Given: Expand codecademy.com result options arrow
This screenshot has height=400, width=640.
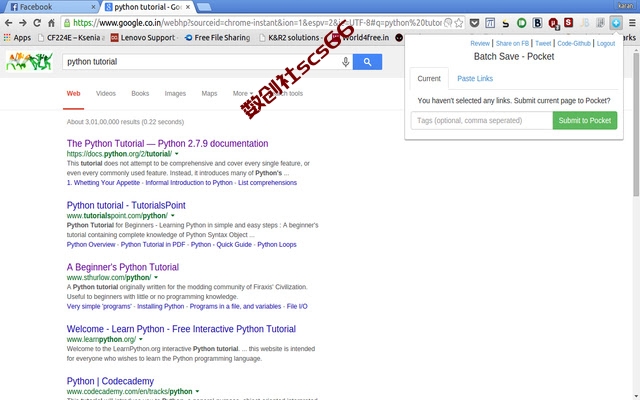Looking at the screenshot, I should tap(197, 391).
